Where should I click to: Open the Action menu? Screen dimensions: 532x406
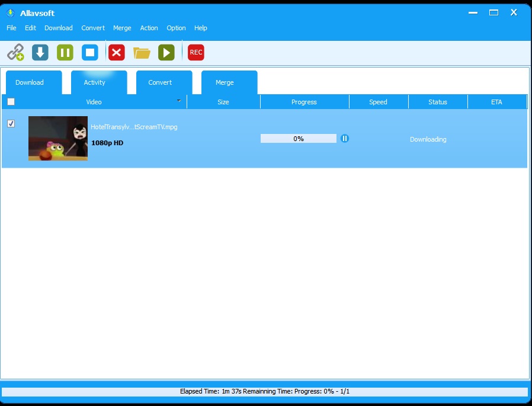point(149,28)
